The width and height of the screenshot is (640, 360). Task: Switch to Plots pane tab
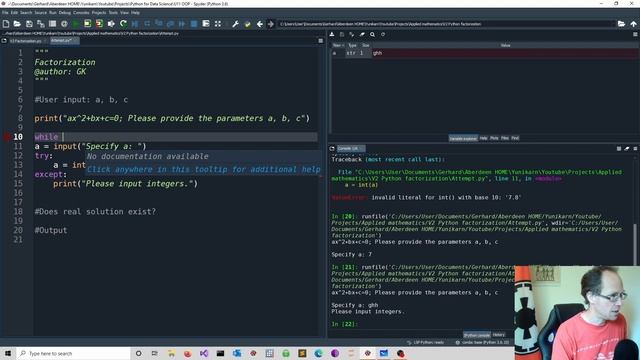click(494, 138)
